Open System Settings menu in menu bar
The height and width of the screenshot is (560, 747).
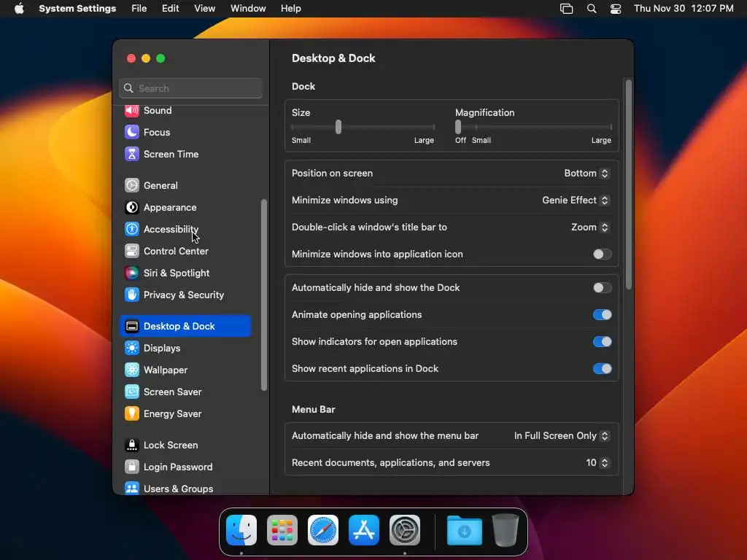(77, 9)
